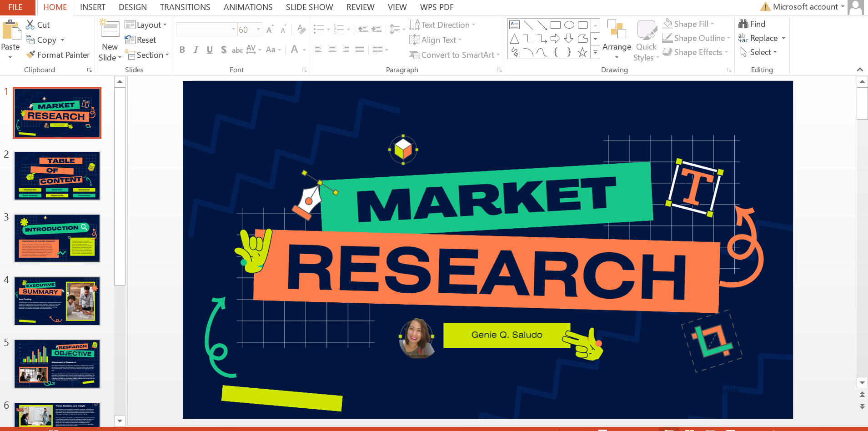The height and width of the screenshot is (431, 868).
Task: Decrease font size icon
Action: tap(283, 30)
